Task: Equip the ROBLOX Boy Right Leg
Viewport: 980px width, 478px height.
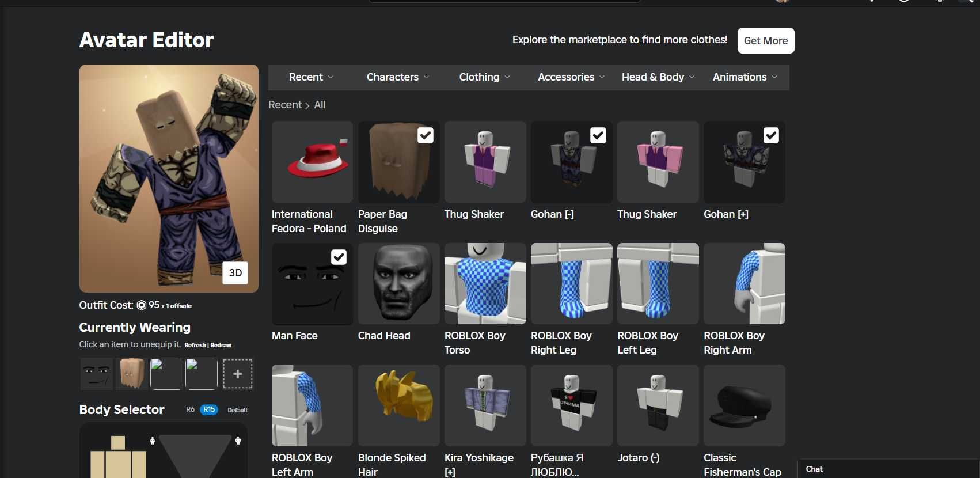Action: coord(572,284)
